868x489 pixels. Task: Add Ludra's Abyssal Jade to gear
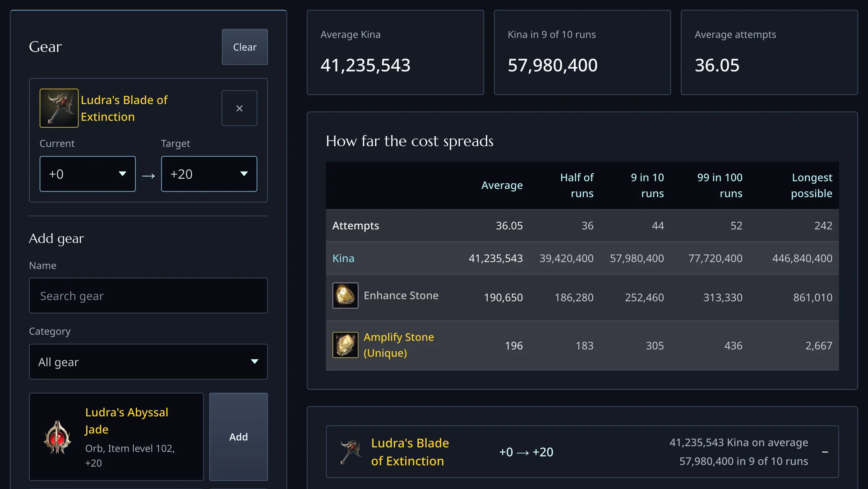click(x=239, y=437)
